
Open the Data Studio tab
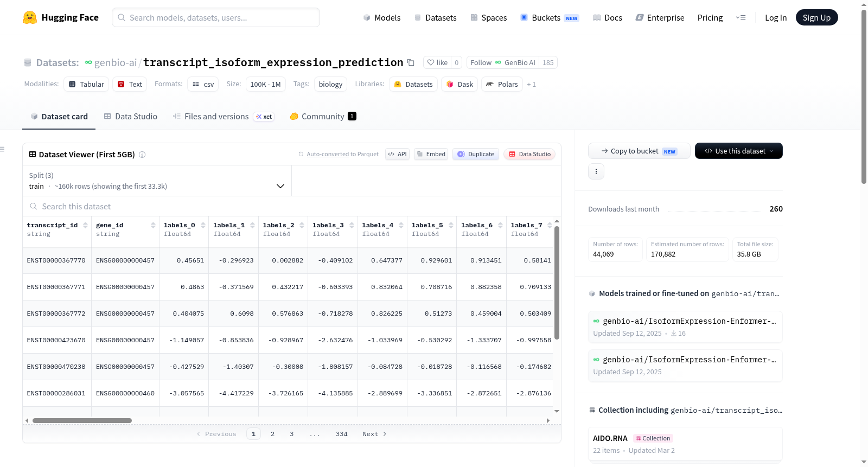pos(131,117)
